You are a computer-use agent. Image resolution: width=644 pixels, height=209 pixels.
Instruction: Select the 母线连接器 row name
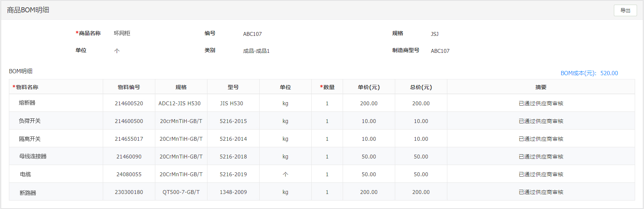pyautogui.click(x=33, y=157)
